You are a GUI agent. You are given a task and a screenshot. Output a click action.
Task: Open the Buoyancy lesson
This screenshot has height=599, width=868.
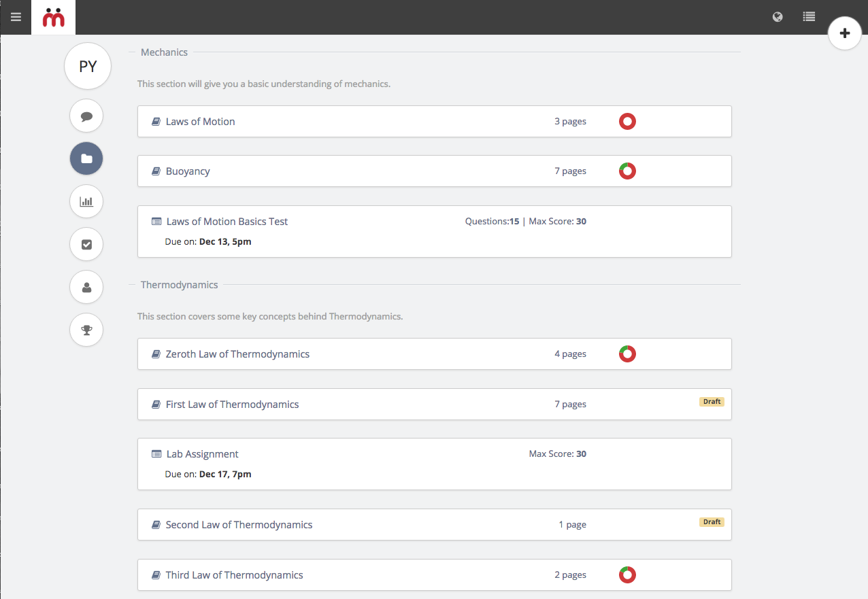tap(435, 171)
